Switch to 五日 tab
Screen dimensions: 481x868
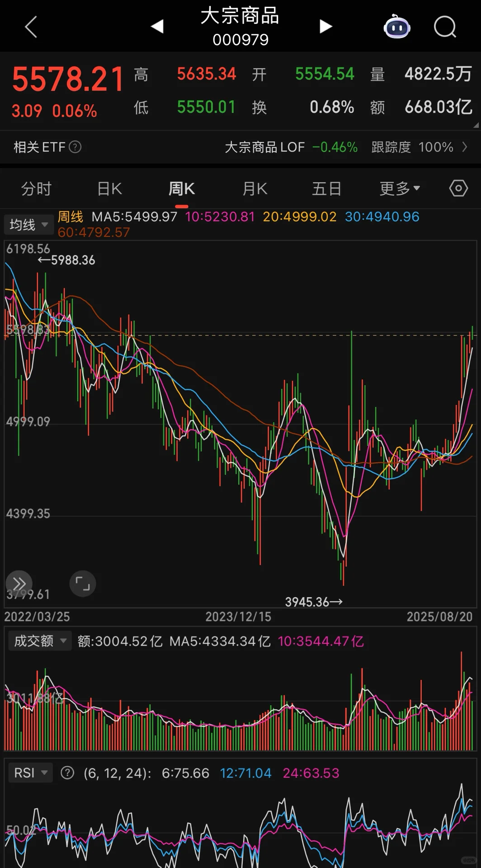(327, 189)
